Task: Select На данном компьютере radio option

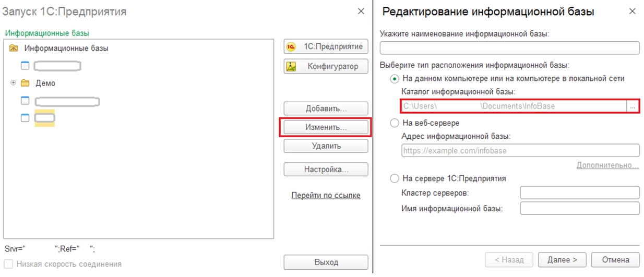Action: (395, 78)
